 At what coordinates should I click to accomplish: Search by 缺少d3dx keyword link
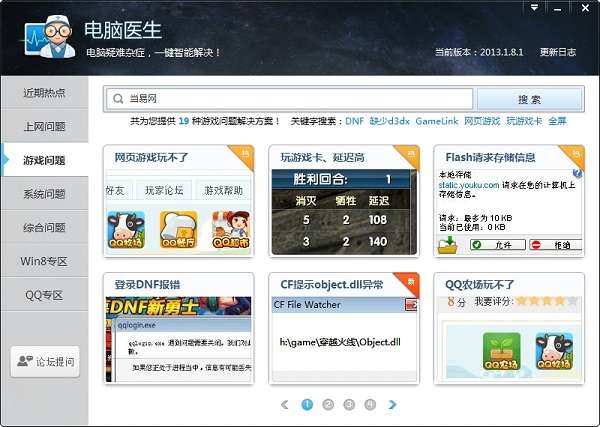(x=390, y=121)
